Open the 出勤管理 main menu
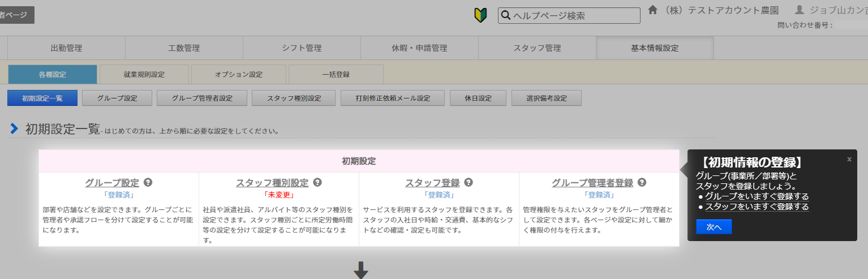The height and width of the screenshot is (279, 868). pos(67,48)
